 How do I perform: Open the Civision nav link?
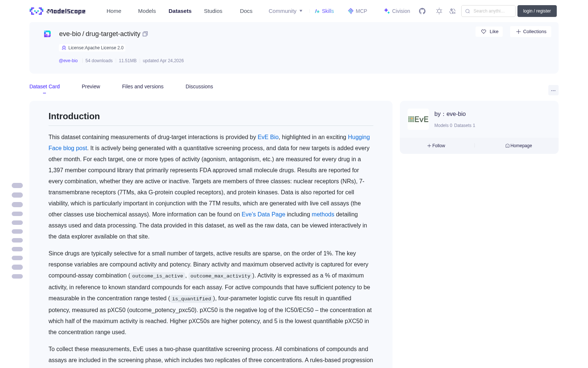coord(397,11)
